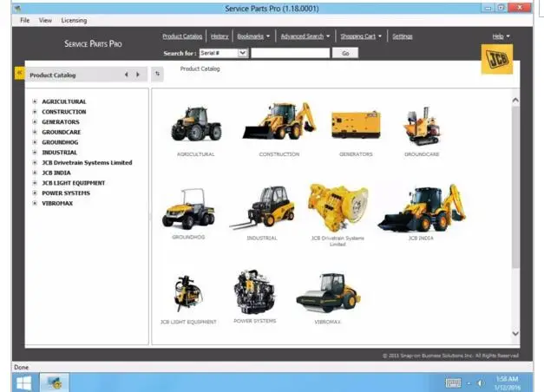
Task: Select POWER SYSTEMS label in tree
Action: [66, 193]
